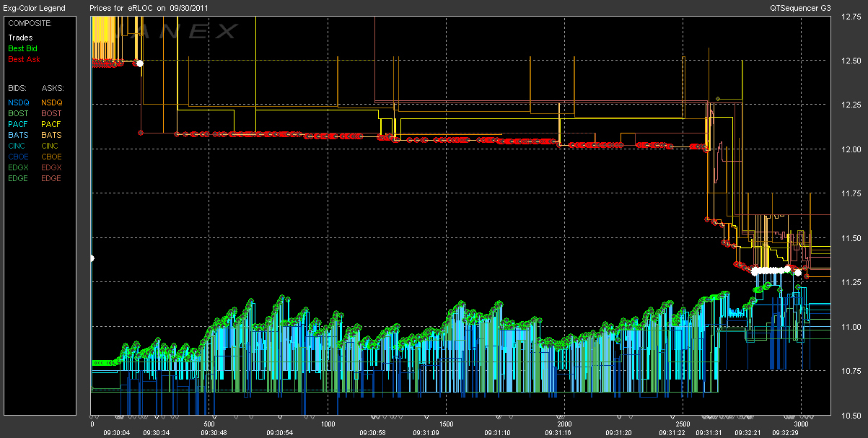
Task: Click the 1500 sequence axis label
Action: pyautogui.click(x=447, y=424)
